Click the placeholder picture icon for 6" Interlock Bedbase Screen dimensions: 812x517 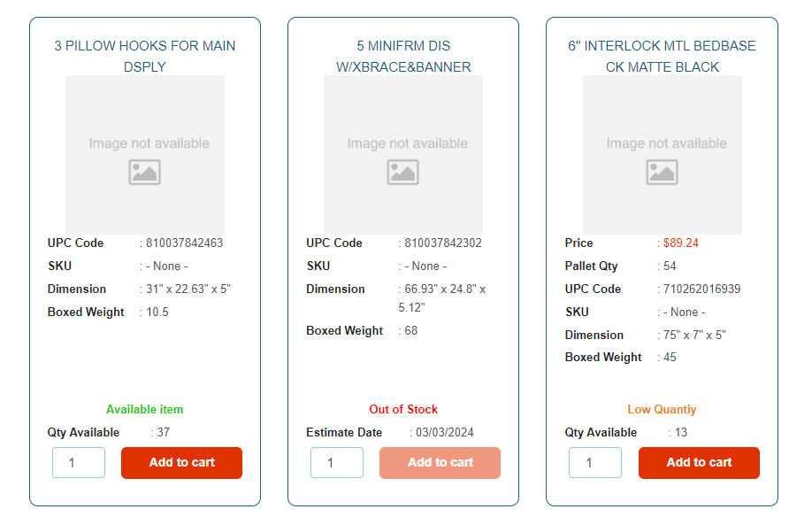[662, 172]
